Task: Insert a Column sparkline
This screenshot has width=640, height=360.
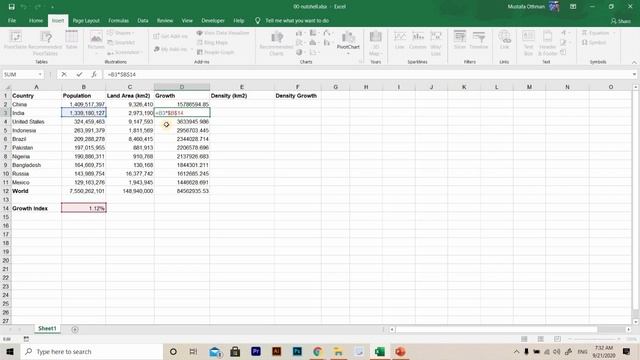Action: (x=418, y=40)
